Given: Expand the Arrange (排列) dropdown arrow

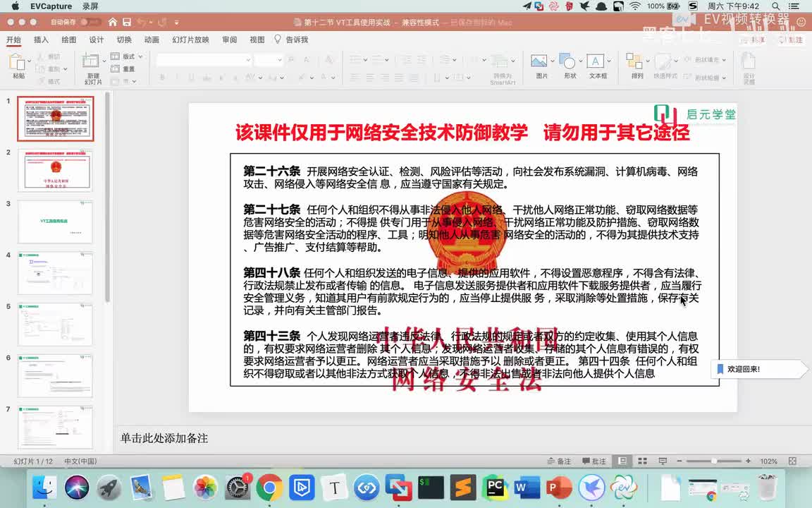Looking at the screenshot, I should pyautogui.click(x=648, y=61).
